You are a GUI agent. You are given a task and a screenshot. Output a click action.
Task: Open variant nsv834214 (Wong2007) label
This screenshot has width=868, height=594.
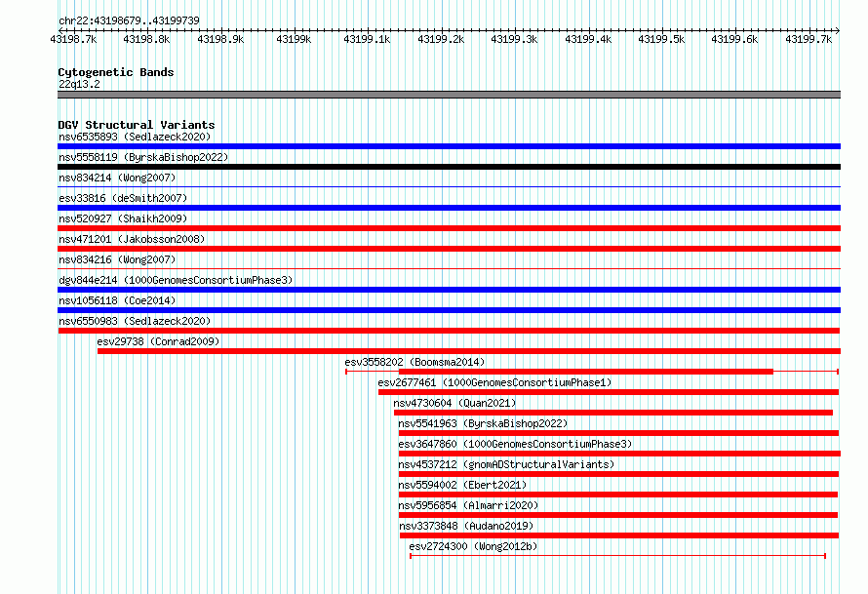click(117, 178)
